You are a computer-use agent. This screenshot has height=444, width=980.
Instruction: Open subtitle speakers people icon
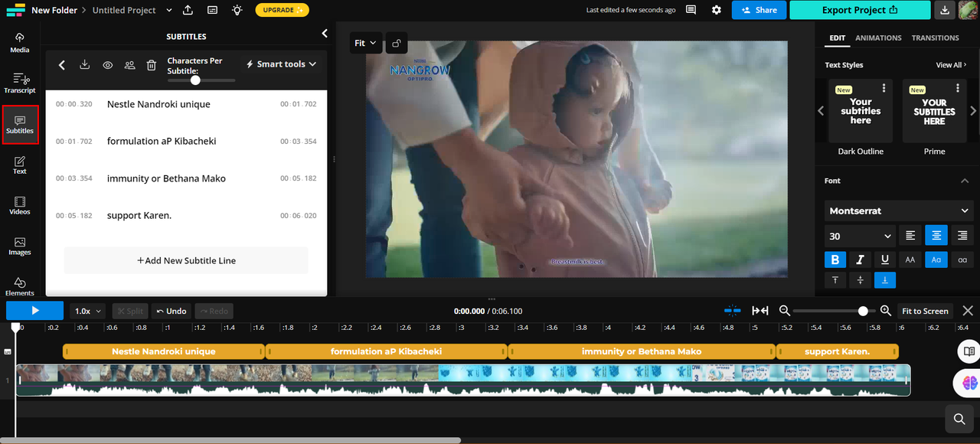coord(129,65)
